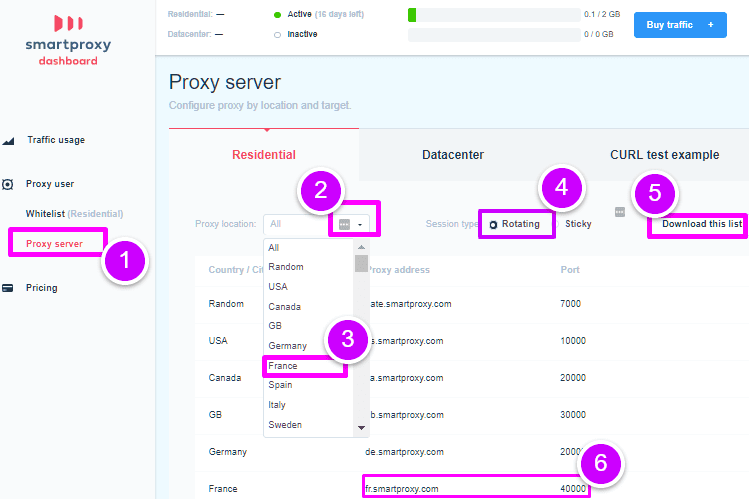This screenshot has width=749, height=499.
Task: Open Pricing page from sidebar
Action: coord(42,287)
